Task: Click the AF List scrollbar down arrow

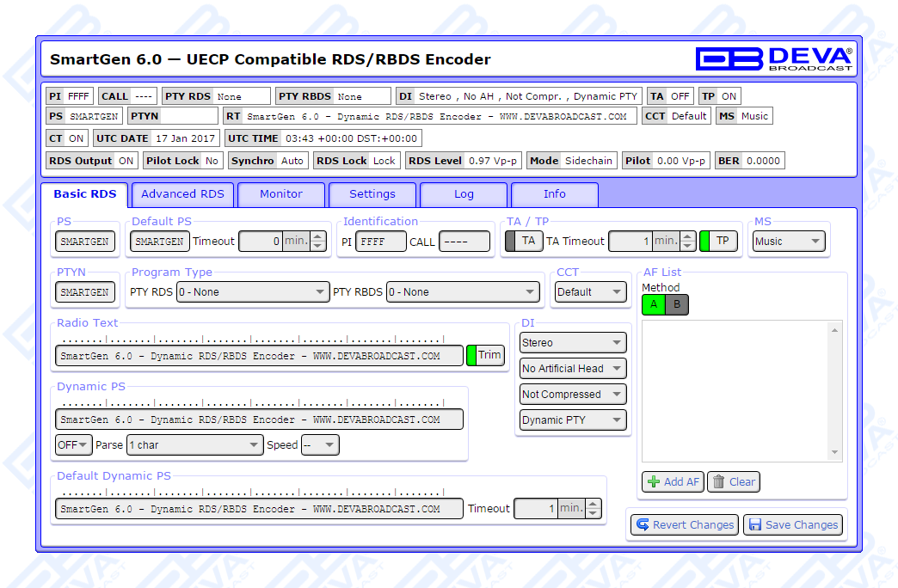Action: tap(834, 453)
